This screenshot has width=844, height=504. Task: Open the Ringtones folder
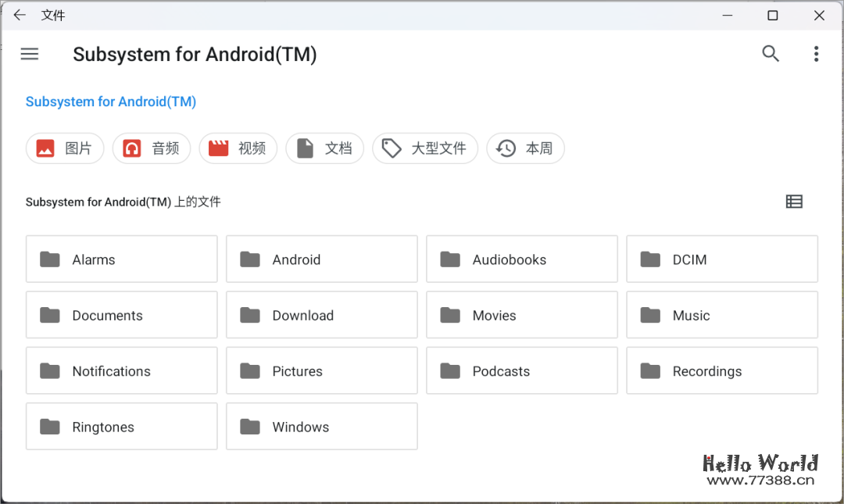(x=121, y=427)
